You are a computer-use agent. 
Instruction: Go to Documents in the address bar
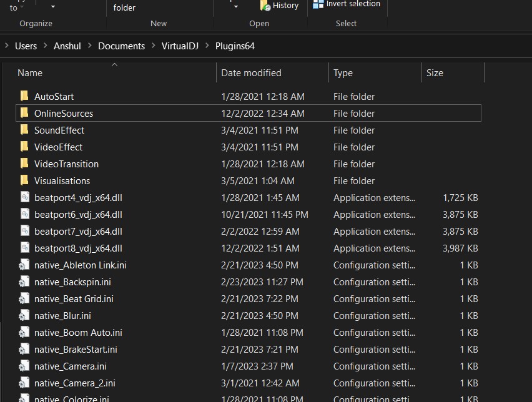(122, 46)
